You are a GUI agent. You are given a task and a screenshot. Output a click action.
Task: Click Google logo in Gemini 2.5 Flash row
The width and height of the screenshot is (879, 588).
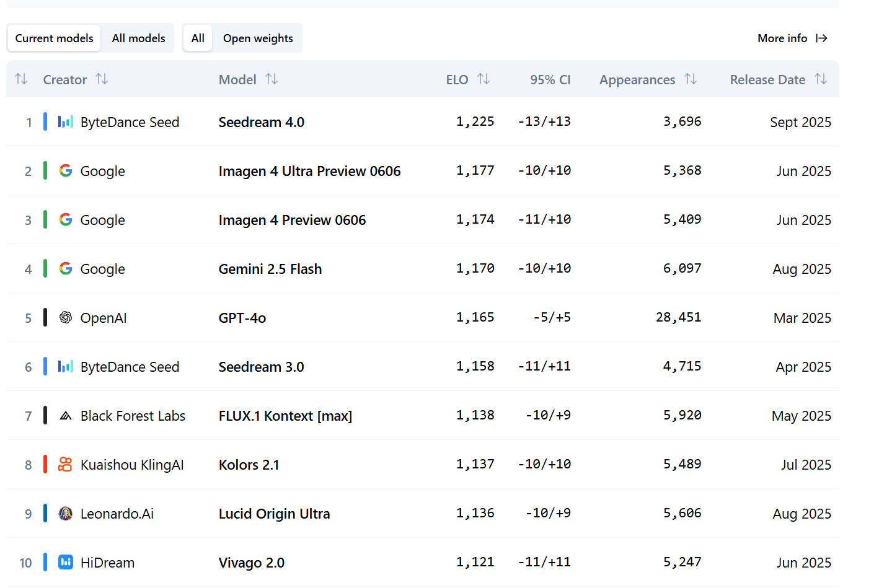pyautogui.click(x=66, y=268)
